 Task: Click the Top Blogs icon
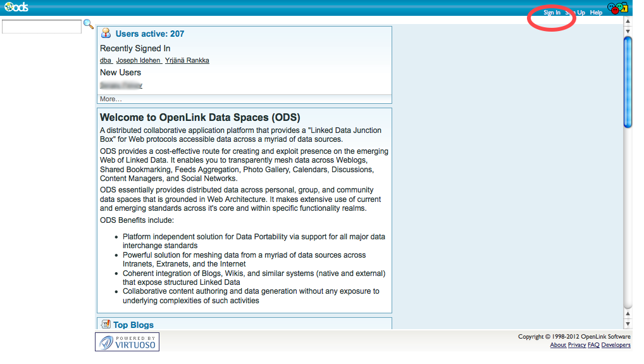pos(106,325)
